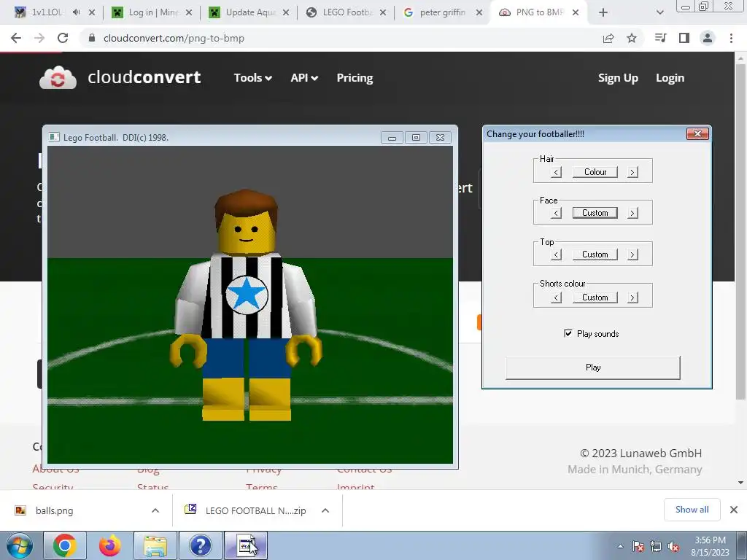
Task: Open the Shorts colour Custom button
Action: (595, 297)
